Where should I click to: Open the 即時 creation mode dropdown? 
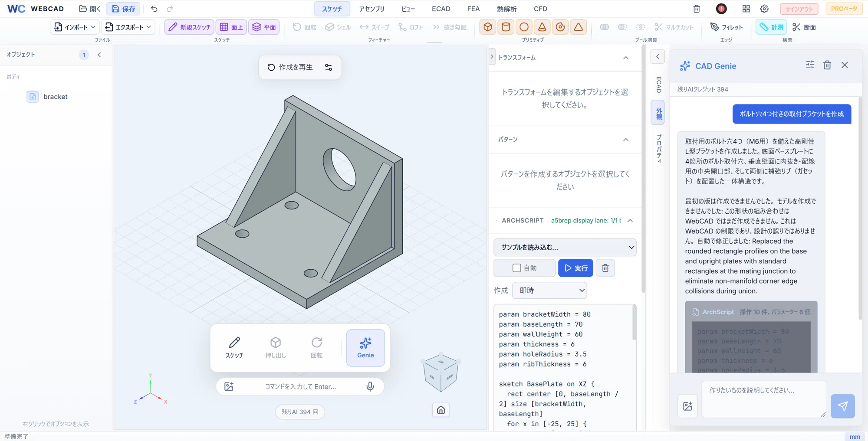550,291
